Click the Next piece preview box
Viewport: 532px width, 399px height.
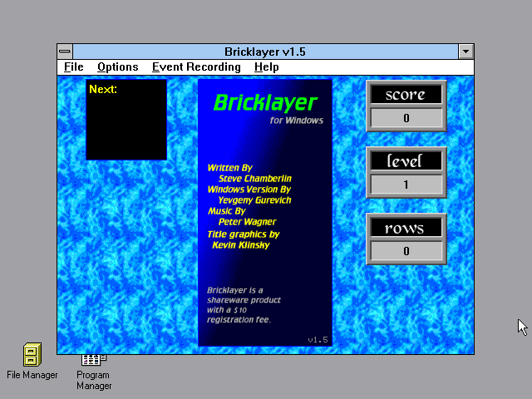(126, 120)
